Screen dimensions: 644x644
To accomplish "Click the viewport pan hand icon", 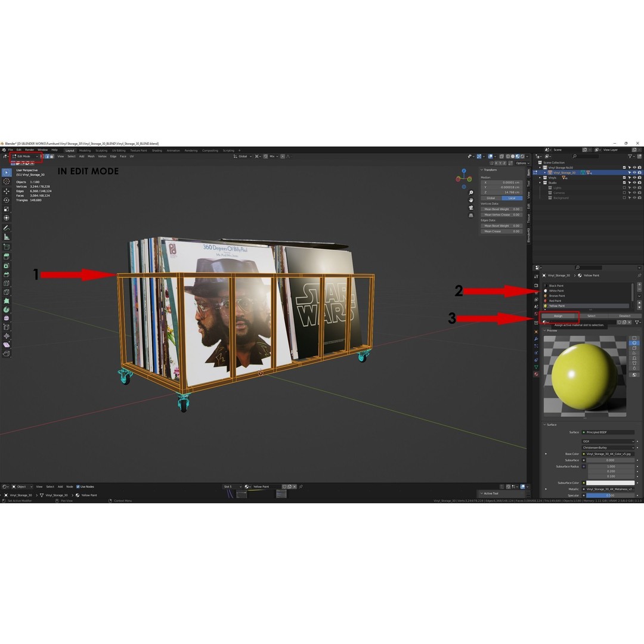I will pyautogui.click(x=471, y=200).
